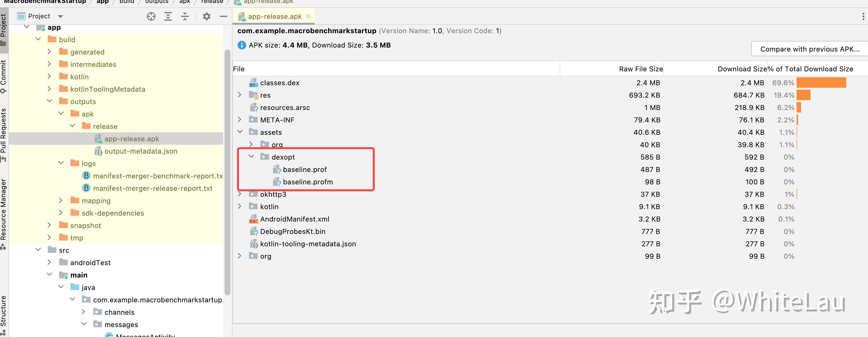868x337 pixels.
Task: Click the APK size info icon
Action: pos(242,45)
